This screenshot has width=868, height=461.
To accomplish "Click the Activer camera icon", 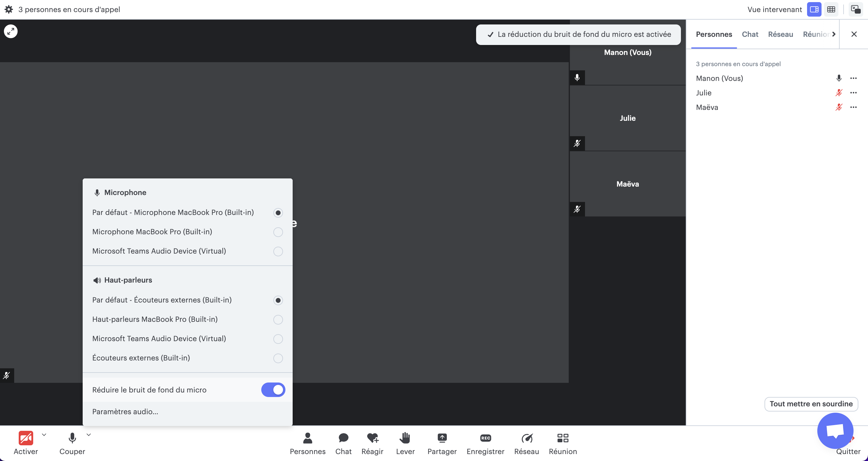I will tap(26, 438).
